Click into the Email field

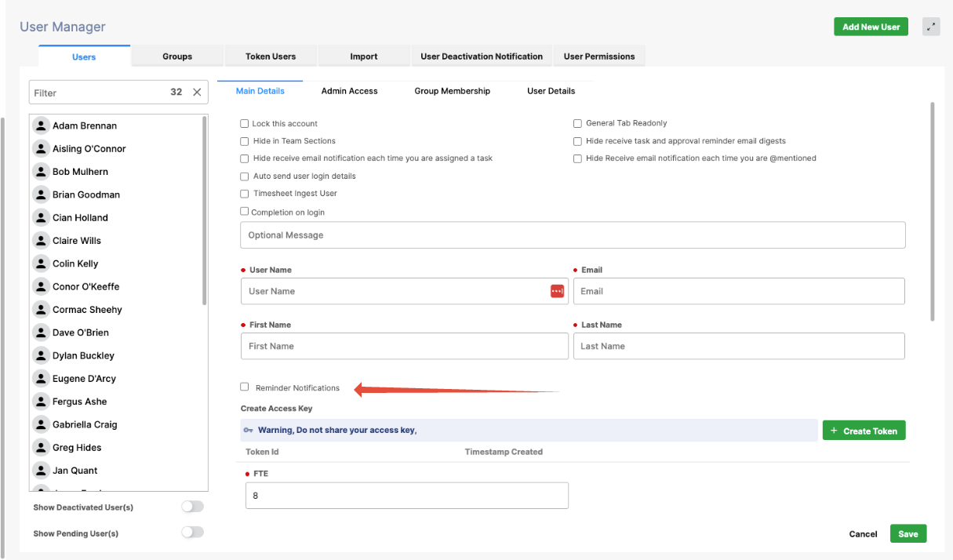point(739,291)
